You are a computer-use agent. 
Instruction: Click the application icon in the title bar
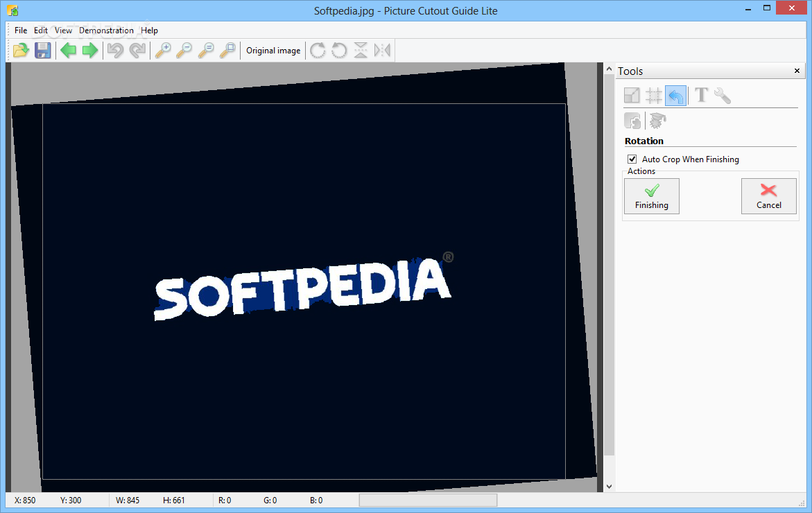pyautogui.click(x=12, y=10)
